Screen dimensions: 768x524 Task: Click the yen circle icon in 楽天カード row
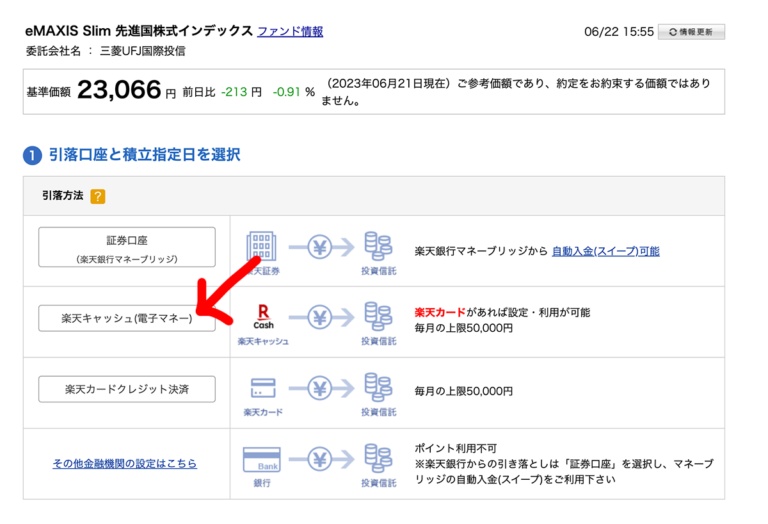(320, 387)
